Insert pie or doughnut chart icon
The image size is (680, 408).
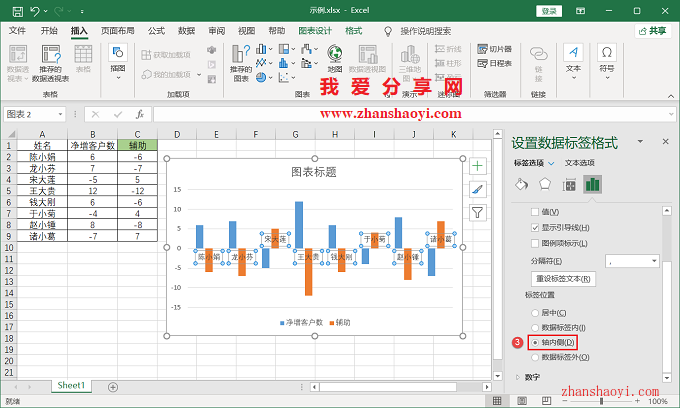pyautogui.click(x=261, y=78)
